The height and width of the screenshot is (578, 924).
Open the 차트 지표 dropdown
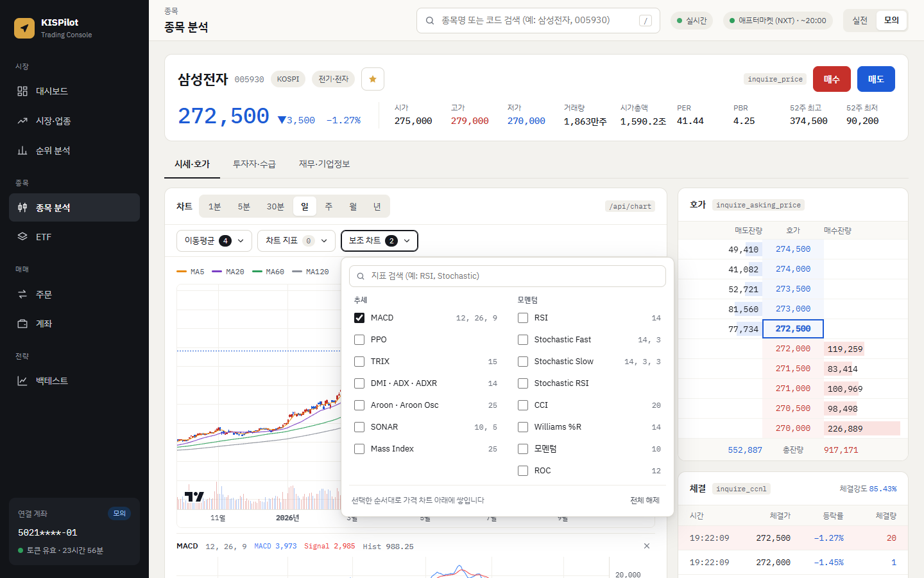click(x=296, y=241)
